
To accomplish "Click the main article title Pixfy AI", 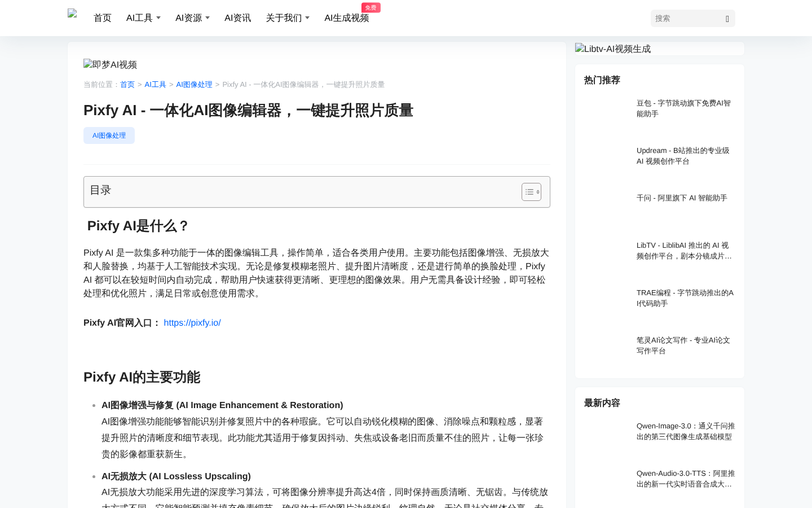I will click(x=248, y=111).
